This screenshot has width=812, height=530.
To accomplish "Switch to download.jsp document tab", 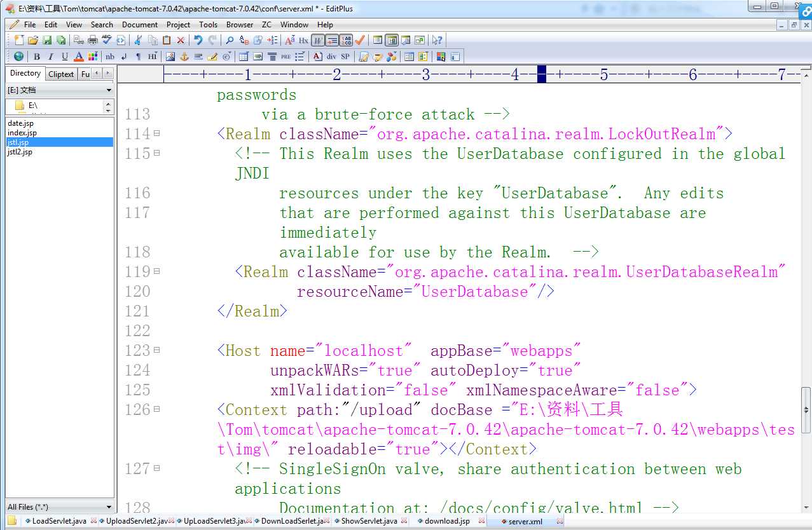I will pos(447,521).
